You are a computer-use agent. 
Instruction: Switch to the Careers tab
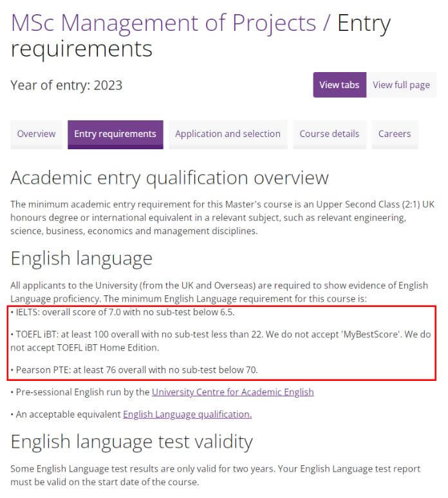click(395, 134)
